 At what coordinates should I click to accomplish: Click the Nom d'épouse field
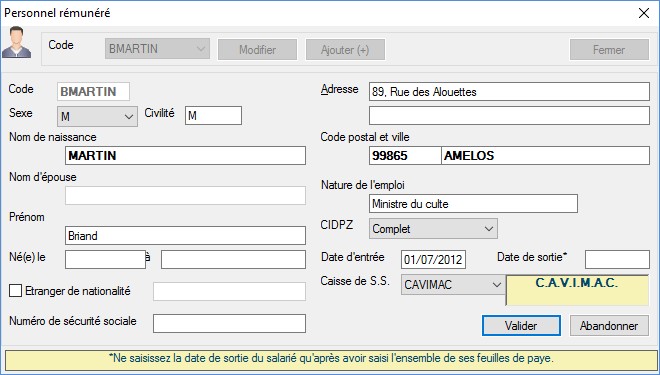click(185, 196)
